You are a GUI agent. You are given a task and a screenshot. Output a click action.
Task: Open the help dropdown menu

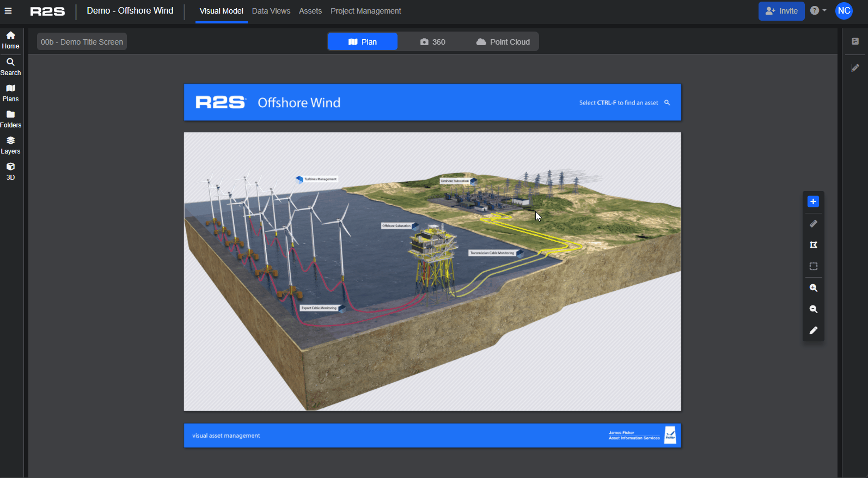click(817, 11)
